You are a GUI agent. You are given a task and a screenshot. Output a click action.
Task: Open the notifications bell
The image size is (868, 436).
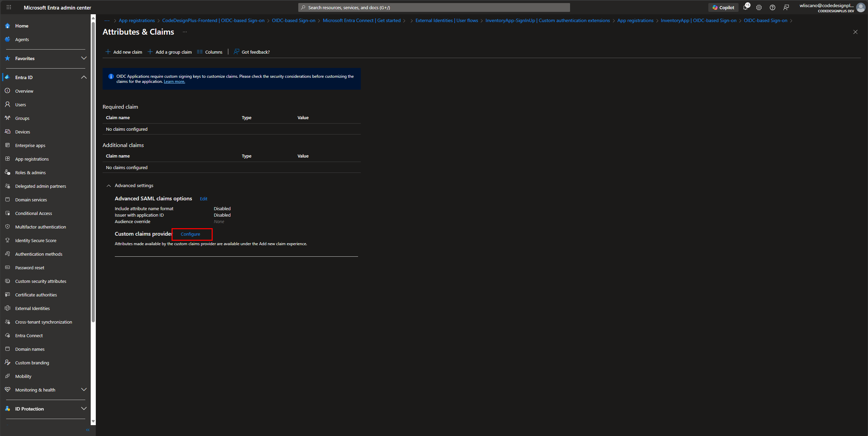pyautogui.click(x=746, y=7)
